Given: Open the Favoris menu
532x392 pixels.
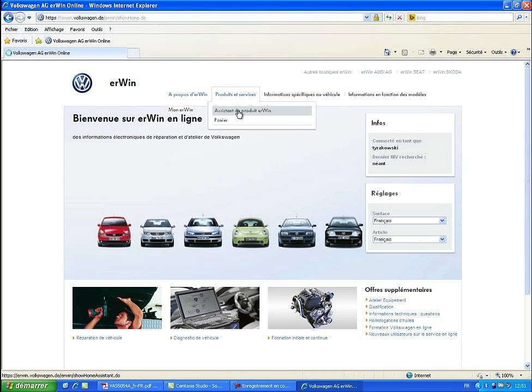Looking at the screenshot, I should (77, 29).
